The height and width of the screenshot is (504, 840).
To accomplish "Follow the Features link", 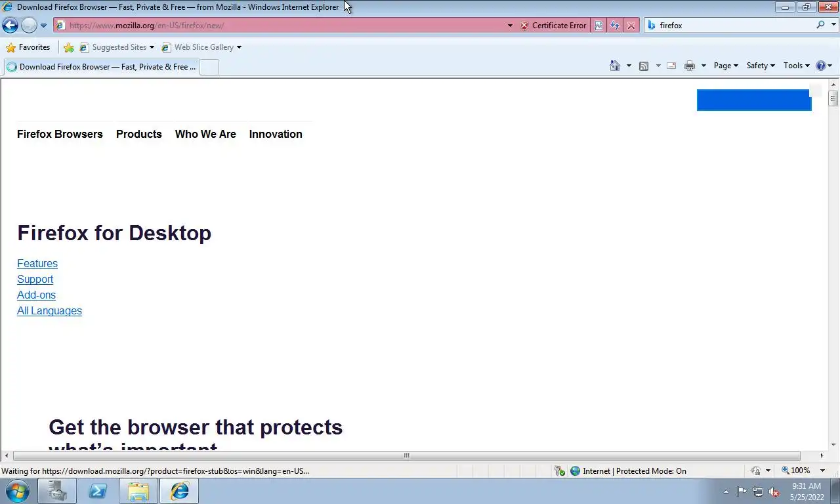I will tap(37, 263).
